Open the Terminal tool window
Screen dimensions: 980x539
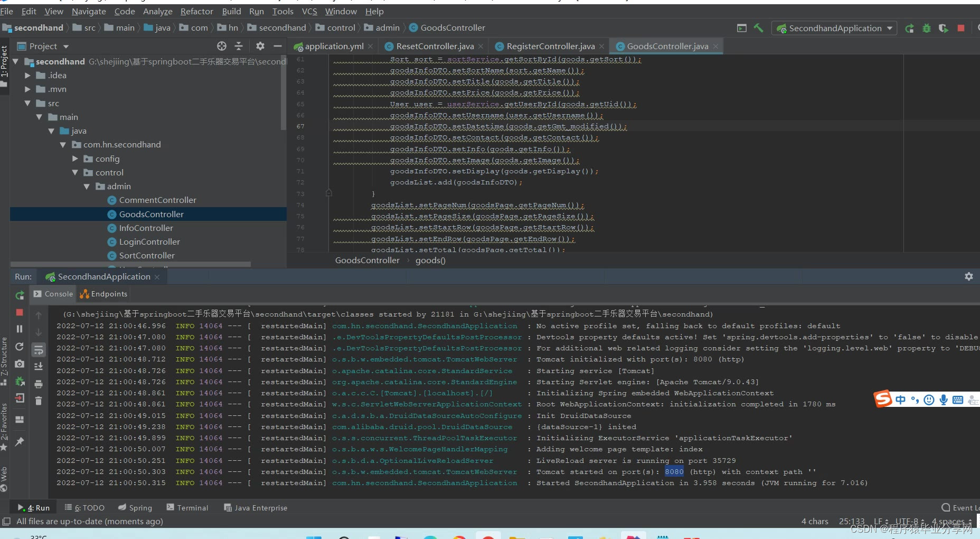187,508
